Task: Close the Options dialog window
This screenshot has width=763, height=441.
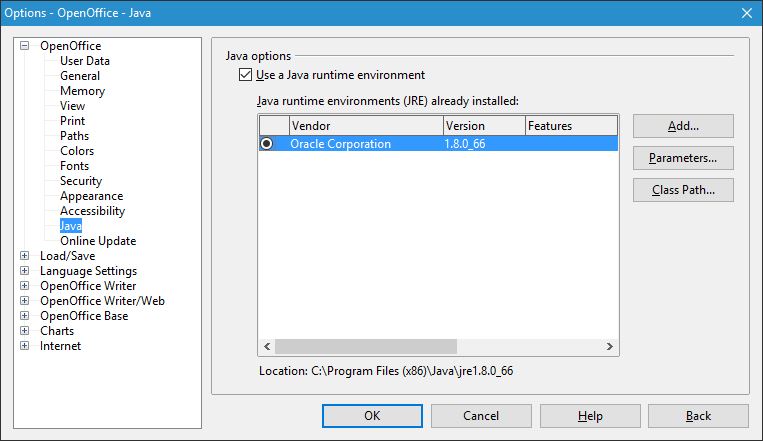Action: (745, 12)
